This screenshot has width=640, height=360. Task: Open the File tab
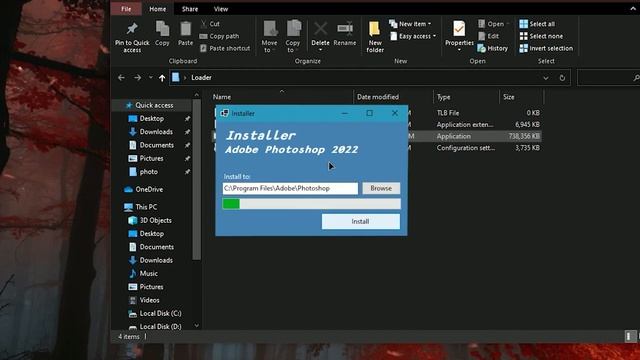[x=126, y=9]
